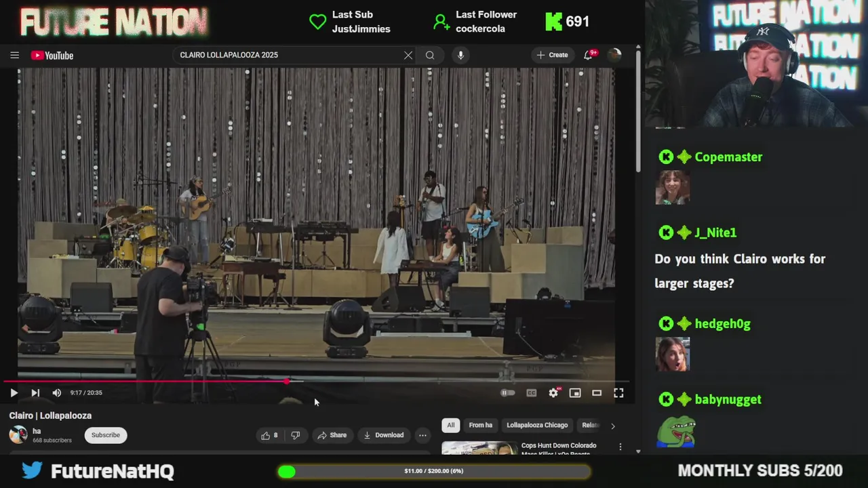Switch to theater mode
This screenshot has height=488, width=868.
point(597,393)
